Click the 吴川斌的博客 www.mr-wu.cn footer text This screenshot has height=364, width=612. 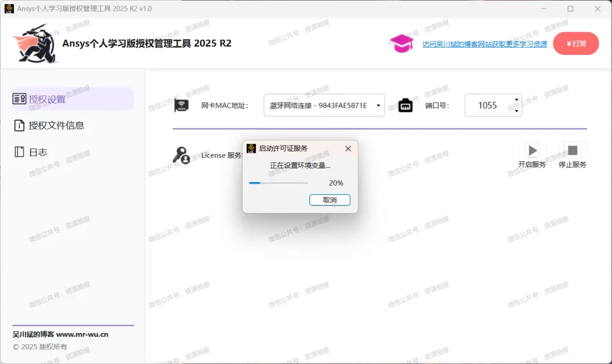tap(61, 335)
